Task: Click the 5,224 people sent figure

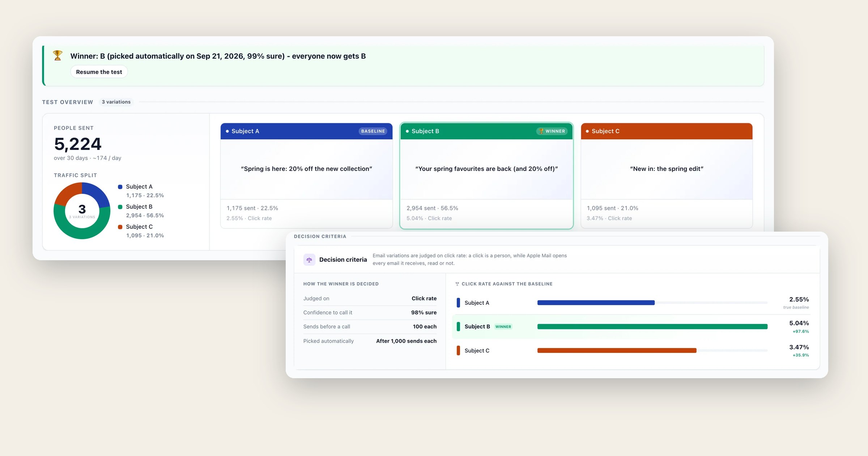Action: pyautogui.click(x=78, y=144)
